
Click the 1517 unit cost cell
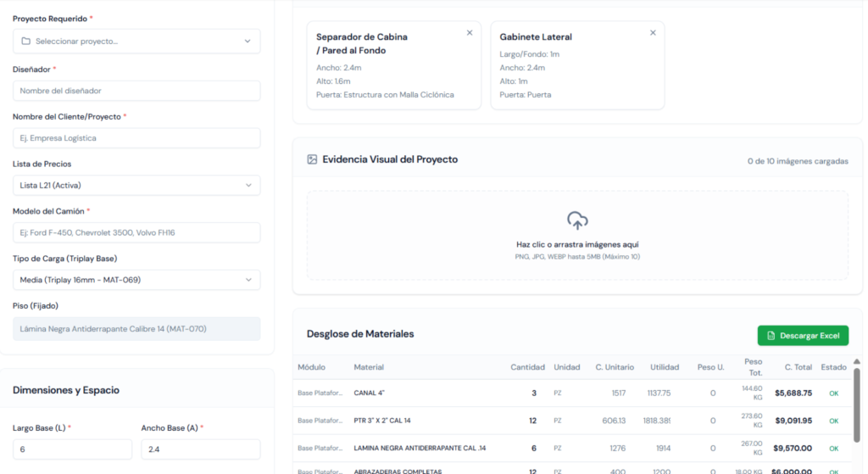coord(618,393)
